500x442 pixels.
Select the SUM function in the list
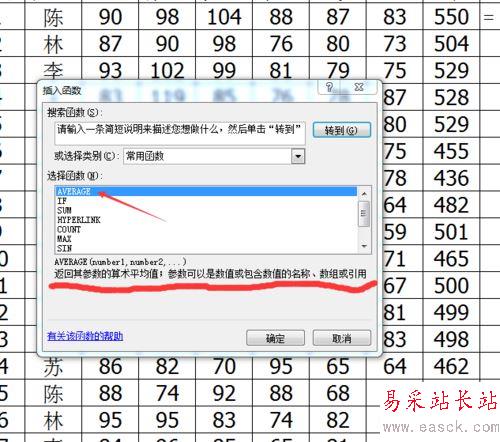click(x=206, y=210)
